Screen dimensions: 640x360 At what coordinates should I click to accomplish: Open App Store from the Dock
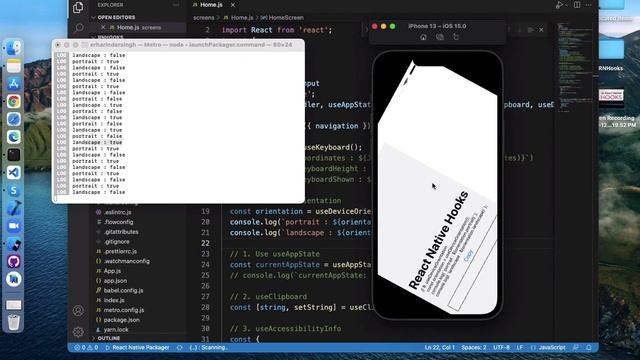click(13, 84)
